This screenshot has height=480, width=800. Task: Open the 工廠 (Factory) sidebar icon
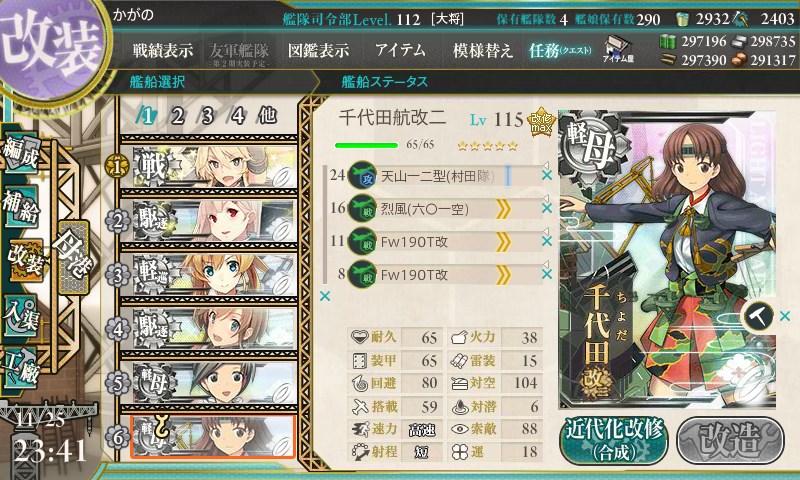click(x=21, y=368)
